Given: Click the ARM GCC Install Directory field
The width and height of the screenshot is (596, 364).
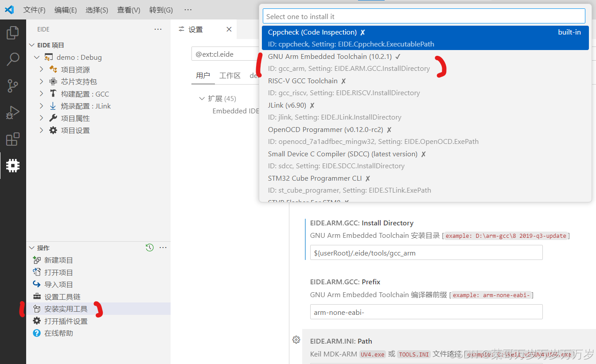Looking at the screenshot, I should coord(426,253).
